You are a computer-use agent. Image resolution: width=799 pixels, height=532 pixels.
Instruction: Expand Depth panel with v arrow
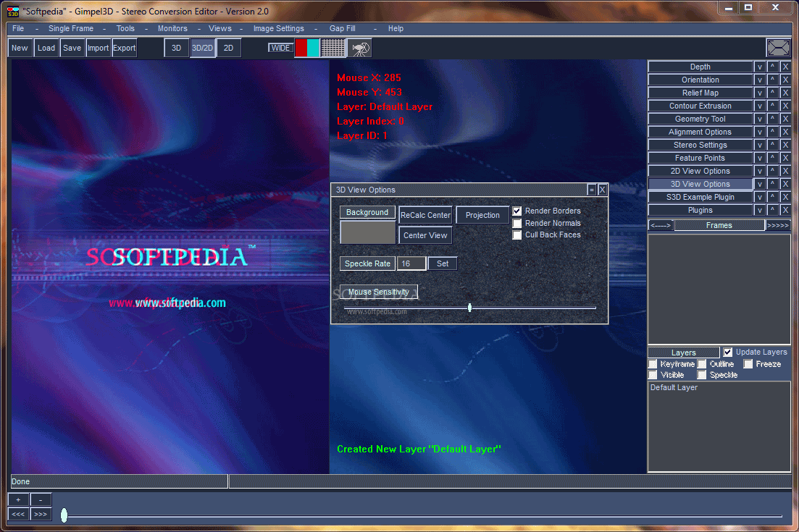coord(760,67)
